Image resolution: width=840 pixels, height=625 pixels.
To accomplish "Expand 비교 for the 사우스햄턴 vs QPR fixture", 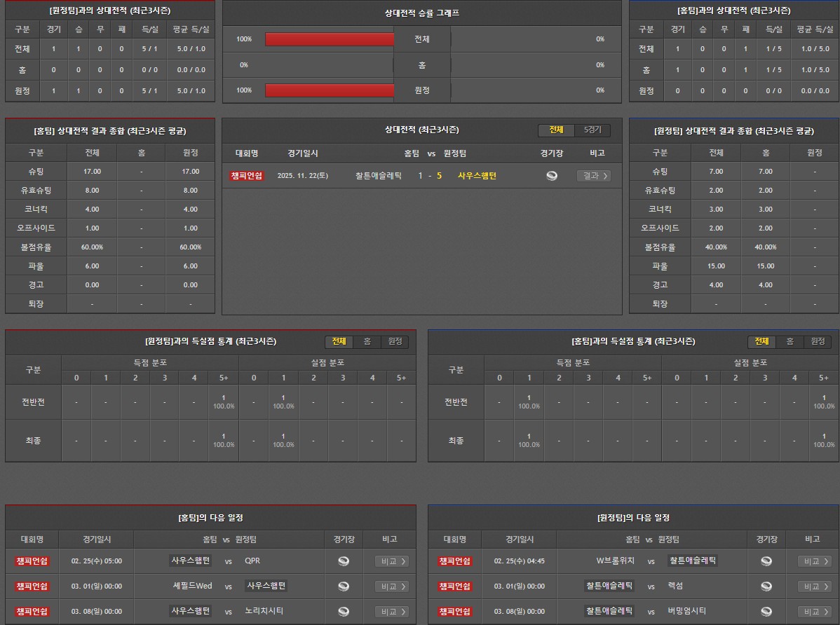I will tap(391, 561).
